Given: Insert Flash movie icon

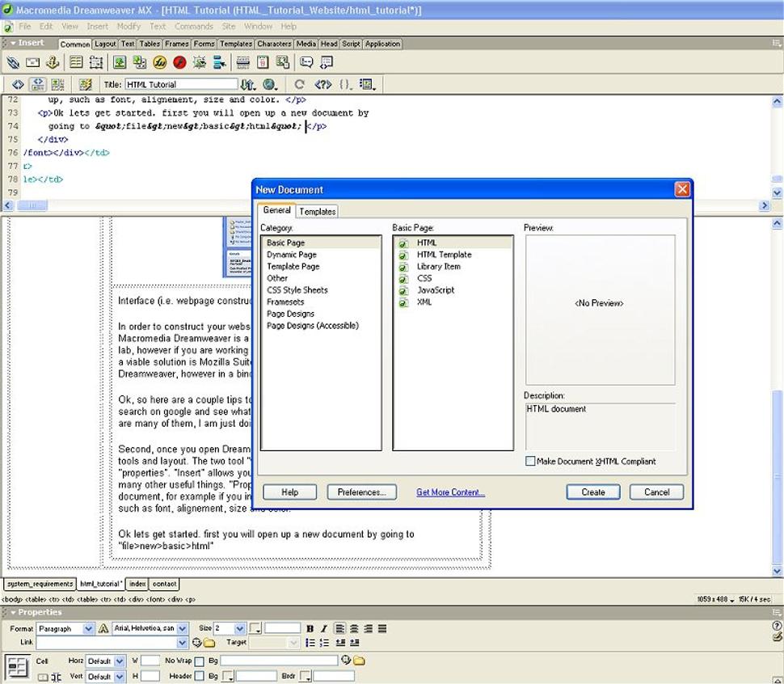Looking at the screenshot, I should tap(179, 62).
